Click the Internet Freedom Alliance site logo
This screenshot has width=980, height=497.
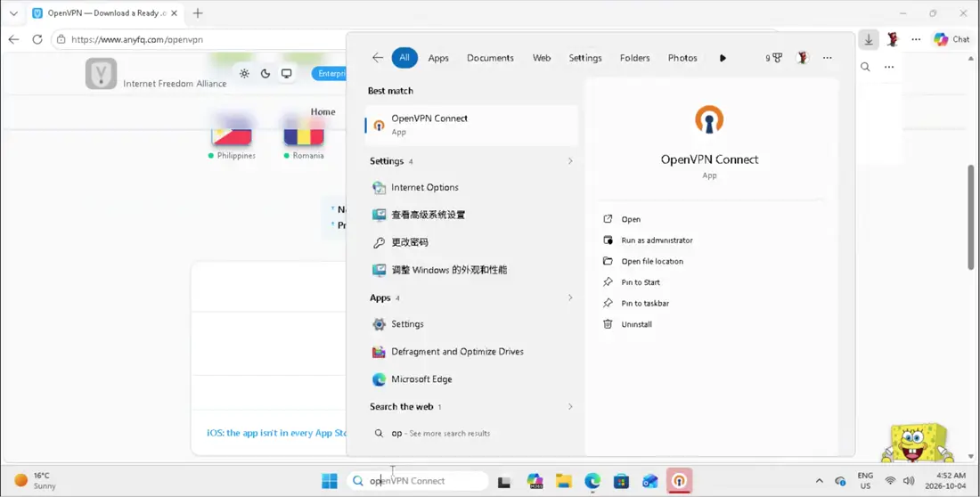pos(102,74)
